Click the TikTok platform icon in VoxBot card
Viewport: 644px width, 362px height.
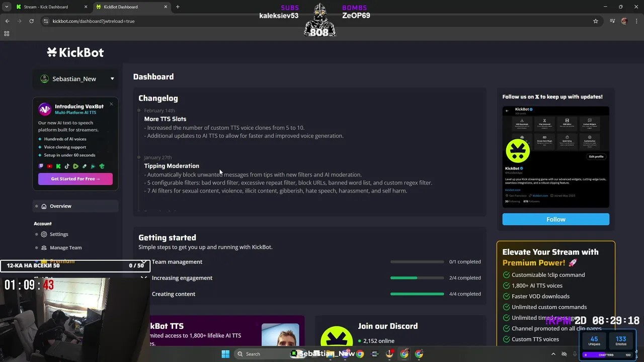click(67, 166)
